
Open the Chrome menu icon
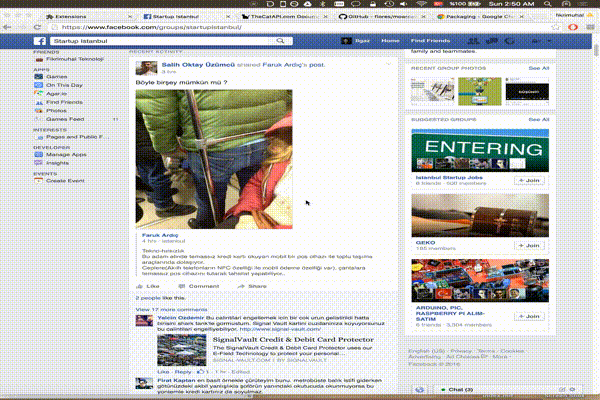[590, 27]
